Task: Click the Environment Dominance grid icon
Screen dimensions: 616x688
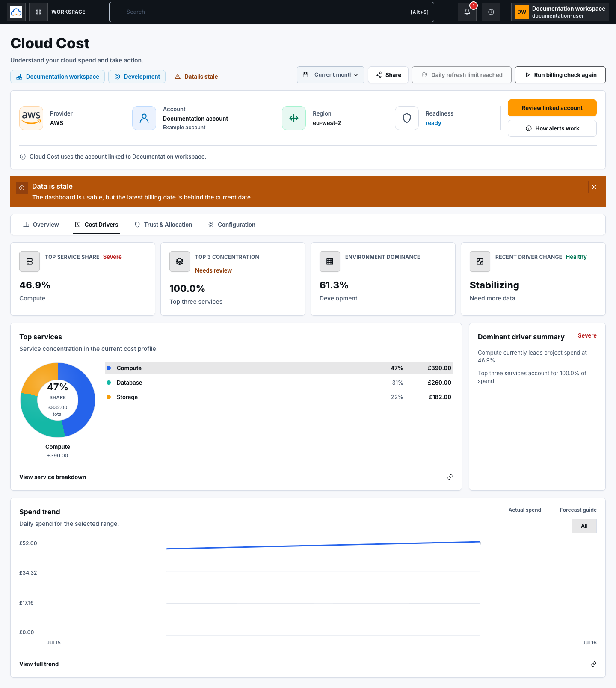Action: (330, 261)
